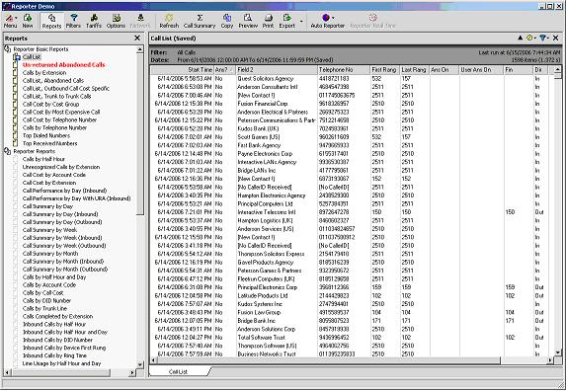Close the Call List report pane
The height and width of the screenshot is (392, 566).
pos(555,38)
